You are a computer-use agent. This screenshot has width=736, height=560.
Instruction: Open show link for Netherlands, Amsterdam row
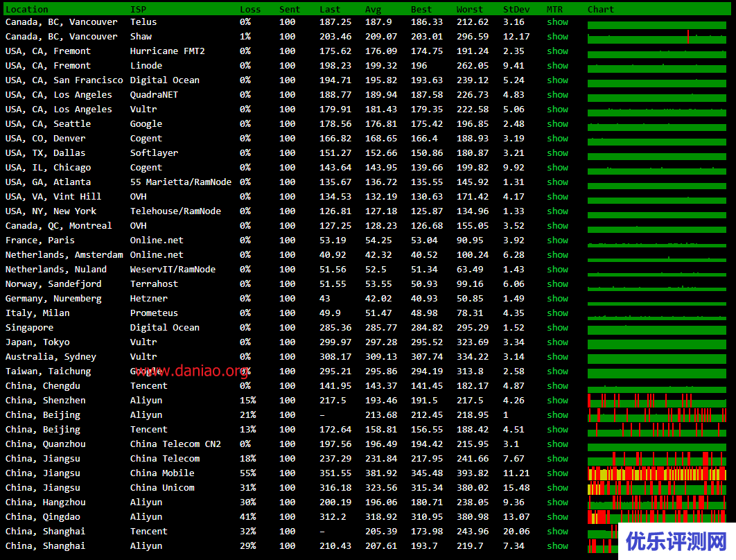pos(557,255)
